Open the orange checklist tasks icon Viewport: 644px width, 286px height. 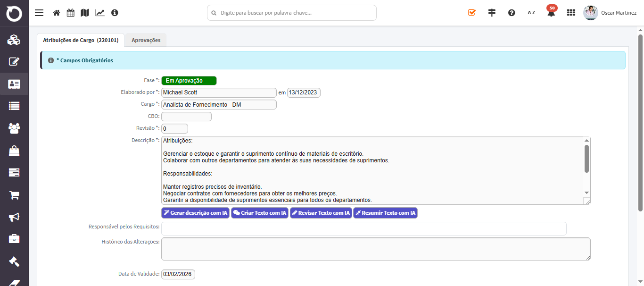(x=472, y=13)
